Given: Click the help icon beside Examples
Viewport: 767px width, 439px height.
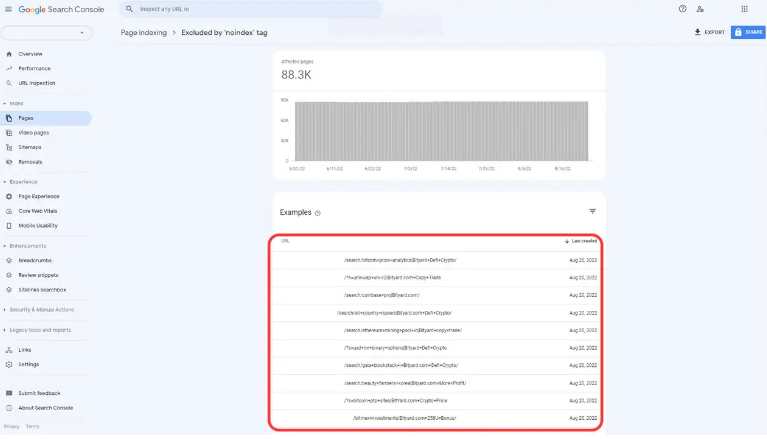Looking at the screenshot, I should (317, 213).
